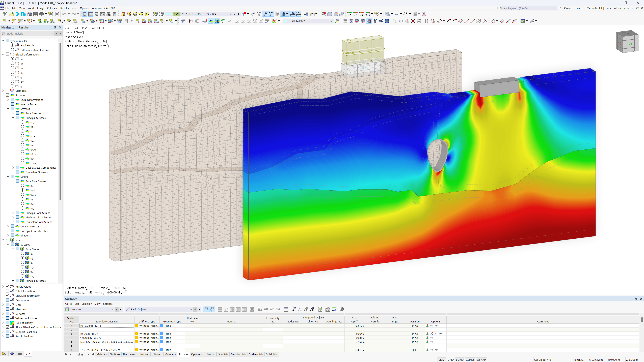Click the Surfaces table row 1
Viewport: 644px width, 362px height.
click(x=72, y=326)
